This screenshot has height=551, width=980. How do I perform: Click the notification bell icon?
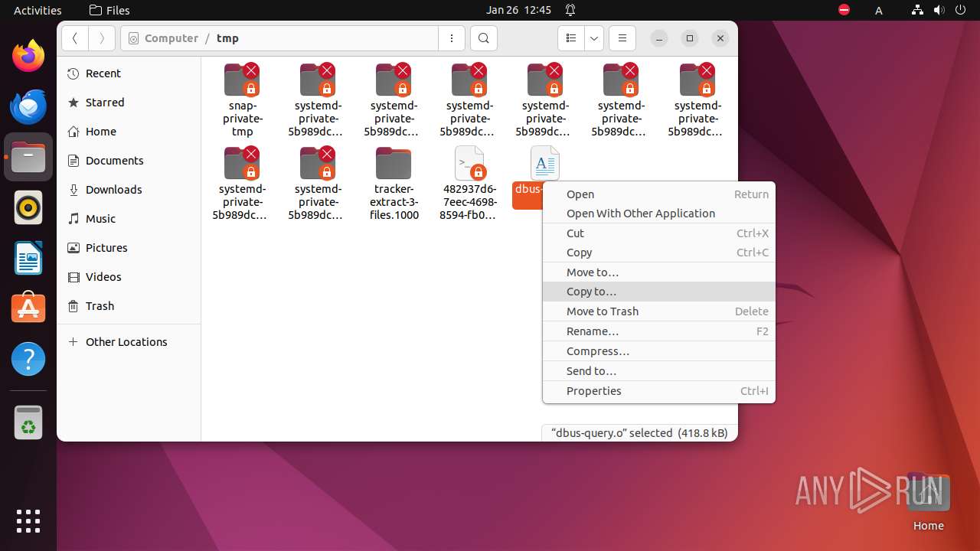click(x=570, y=10)
